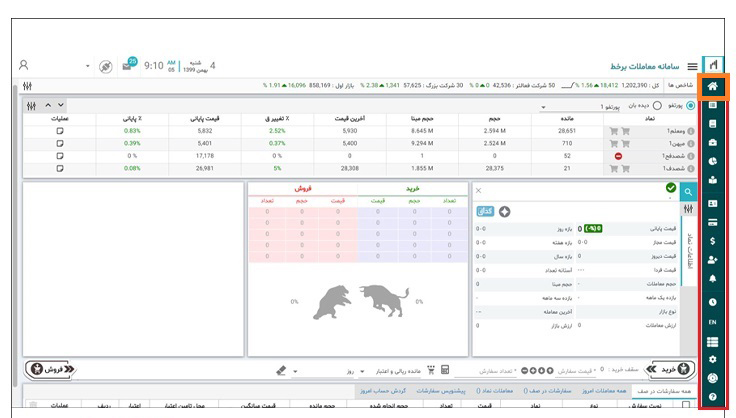
Task: Click the help question mark icon
Action: tap(713, 397)
